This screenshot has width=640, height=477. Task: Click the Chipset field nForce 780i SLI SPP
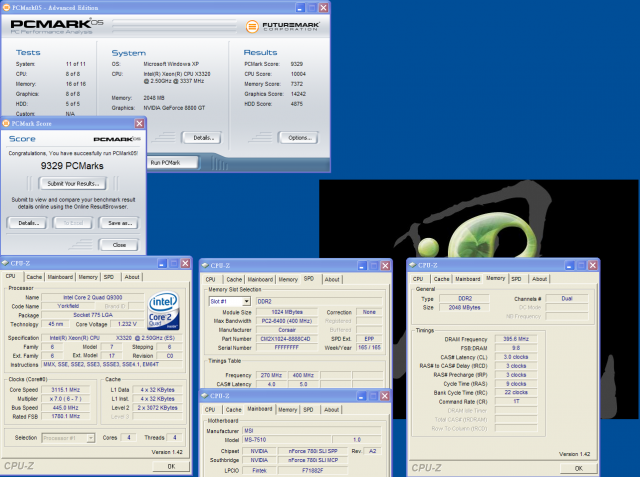tap(313, 451)
